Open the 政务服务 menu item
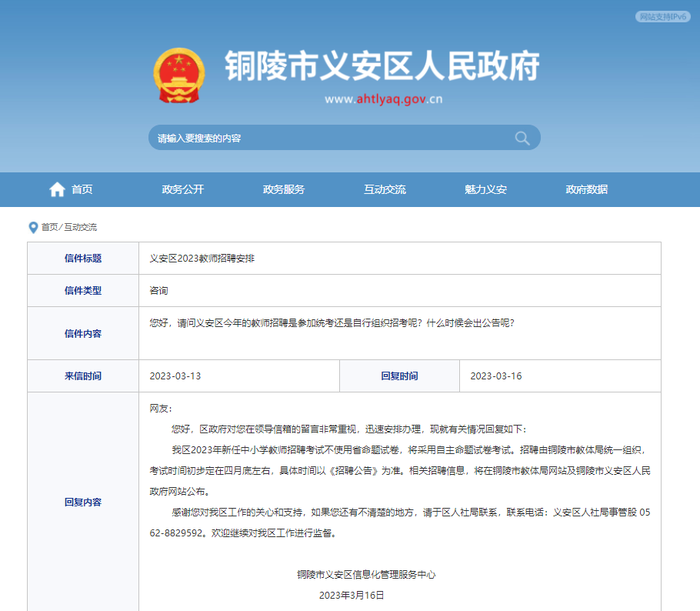Viewport: 700px width, 611px height. click(284, 190)
